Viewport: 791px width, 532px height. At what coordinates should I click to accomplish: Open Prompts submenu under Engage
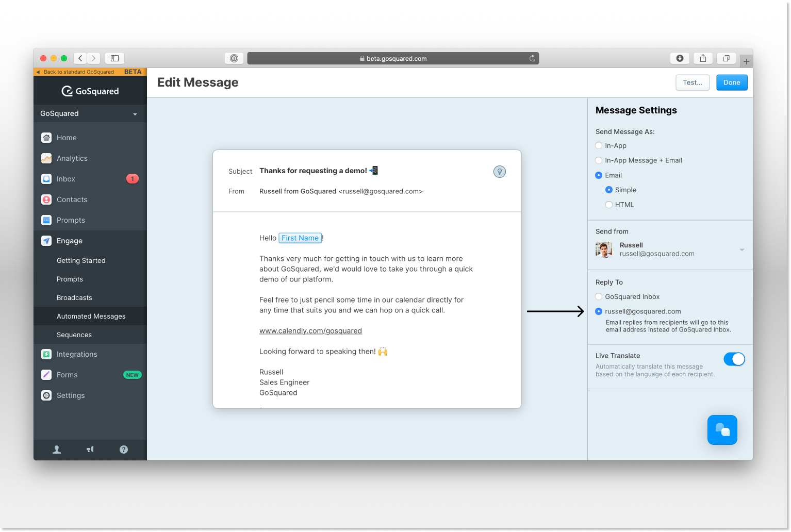click(70, 279)
